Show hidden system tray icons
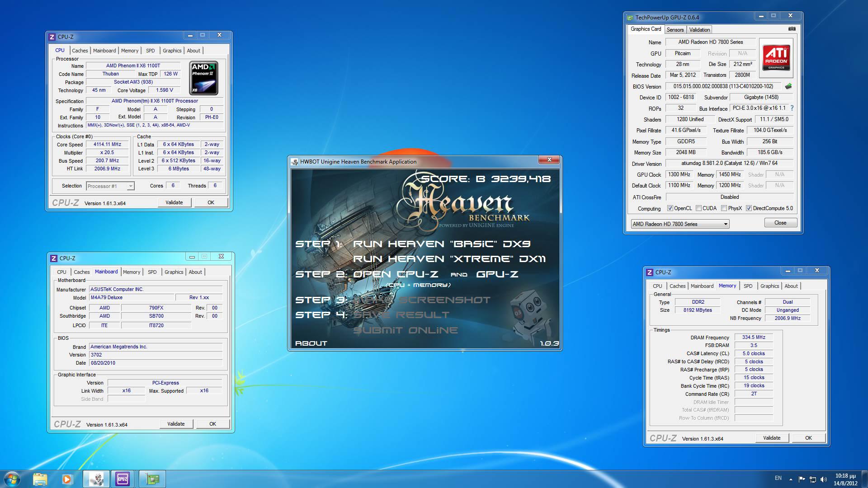Image resolution: width=868 pixels, height=488 pixels. 791,479
